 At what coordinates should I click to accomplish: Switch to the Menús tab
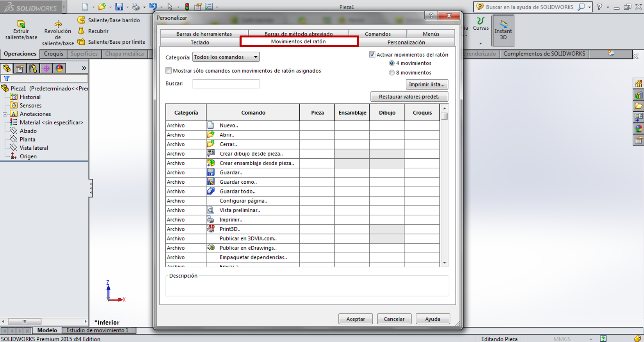pyautogui.click(x=431, y=34)
